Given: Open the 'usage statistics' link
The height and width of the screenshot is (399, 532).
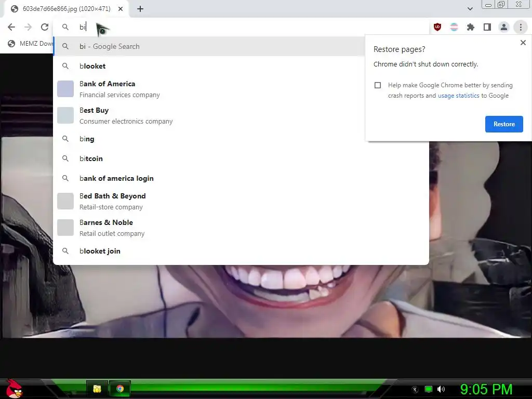Looking at the screenshot, I should (458, 96).
